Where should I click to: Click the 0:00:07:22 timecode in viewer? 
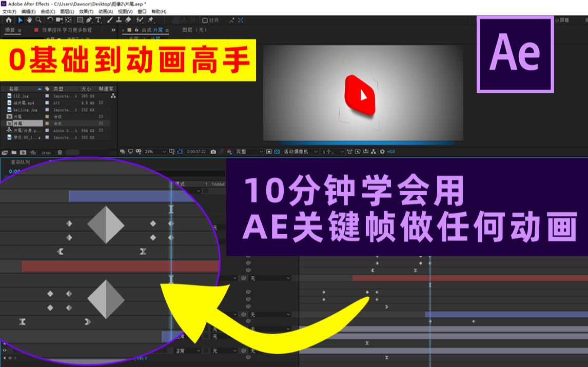tap(196, 152)
